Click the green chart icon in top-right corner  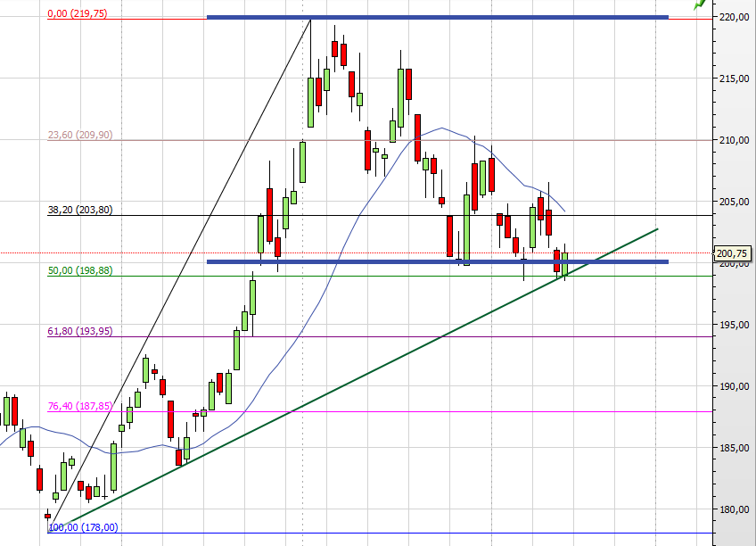pos(701,5)
